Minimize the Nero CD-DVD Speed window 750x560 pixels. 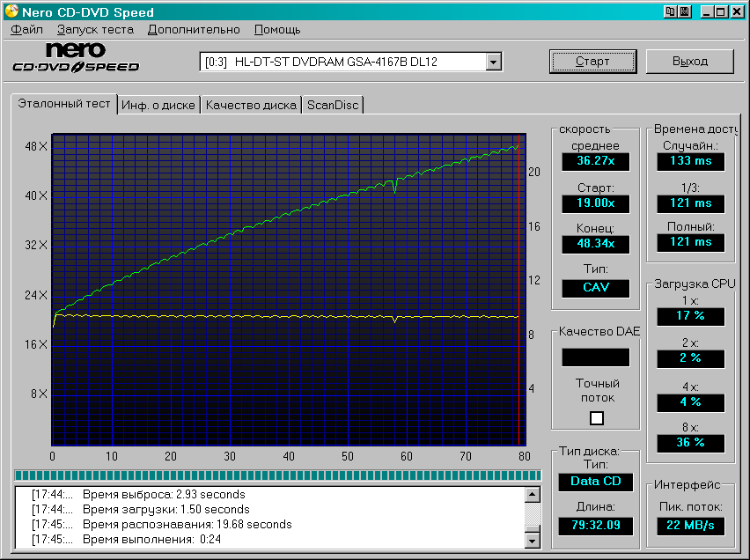pos(706,12)
